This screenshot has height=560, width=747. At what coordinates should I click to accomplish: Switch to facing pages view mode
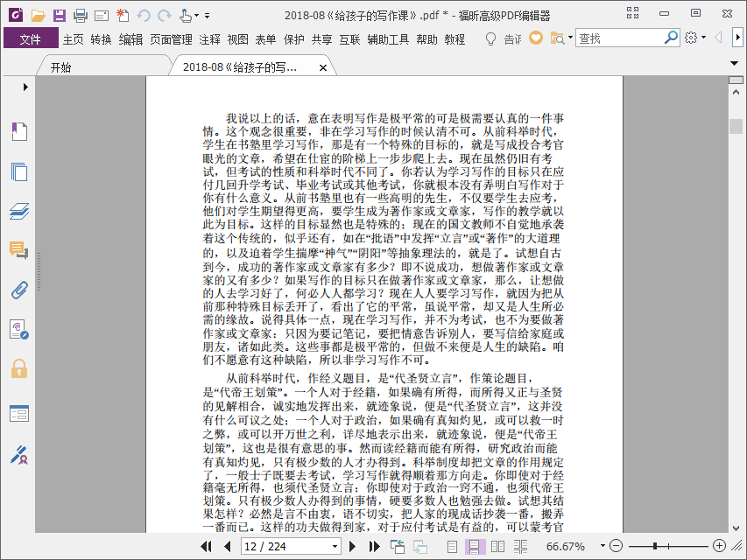[x=497, y=546]
